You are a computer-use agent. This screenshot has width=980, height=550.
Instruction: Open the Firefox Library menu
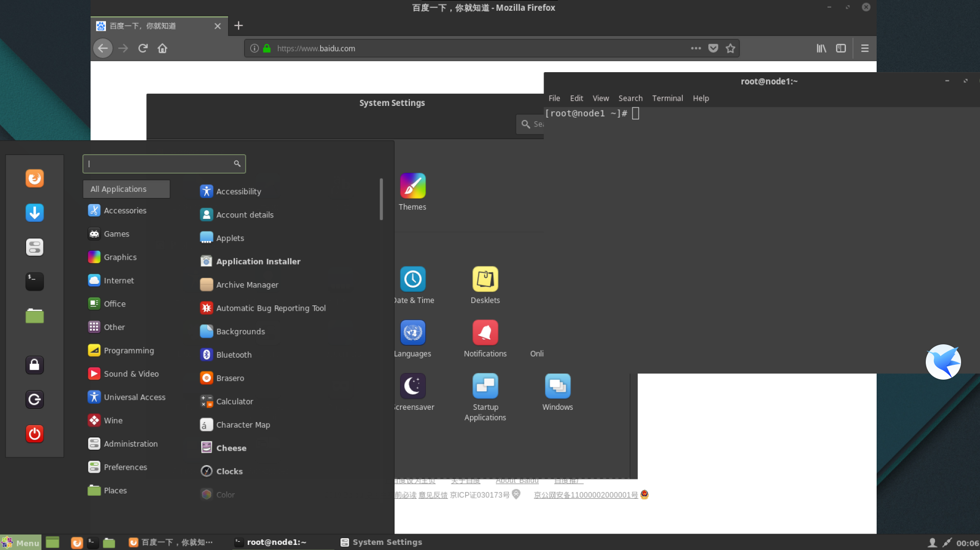(x=821, y=48)
